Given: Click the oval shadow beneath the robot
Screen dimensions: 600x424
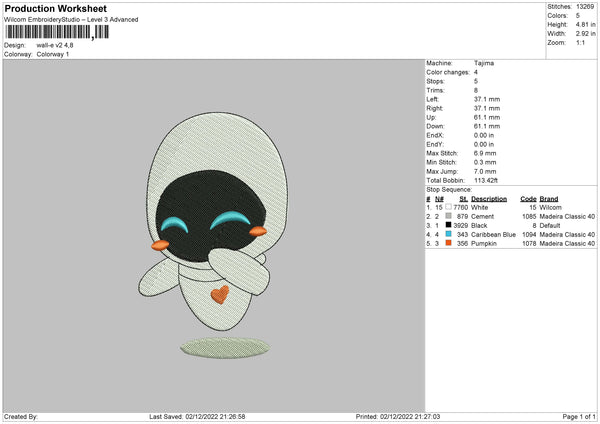Looking at the screenshot, I should [x=226, y=349].
